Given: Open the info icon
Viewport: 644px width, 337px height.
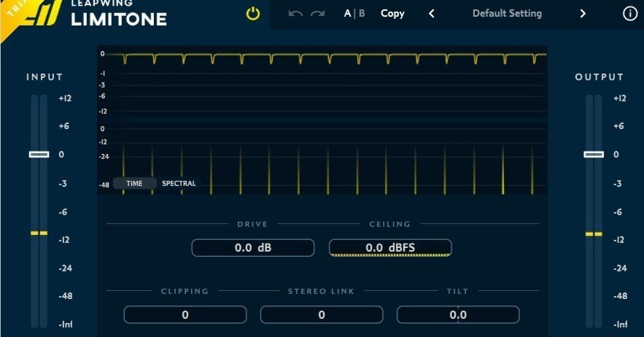Looking at the screenshot, I should pyautogui.click(x=630, y=14).
